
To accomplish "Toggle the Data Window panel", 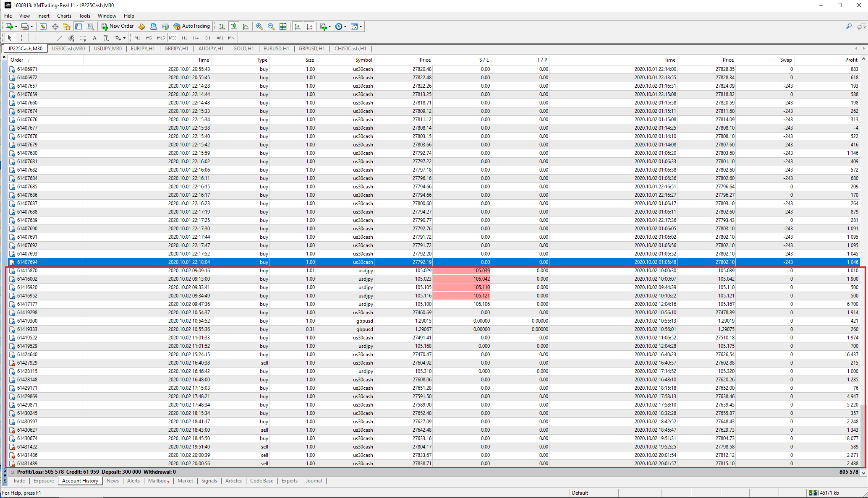I will (55, 26).
